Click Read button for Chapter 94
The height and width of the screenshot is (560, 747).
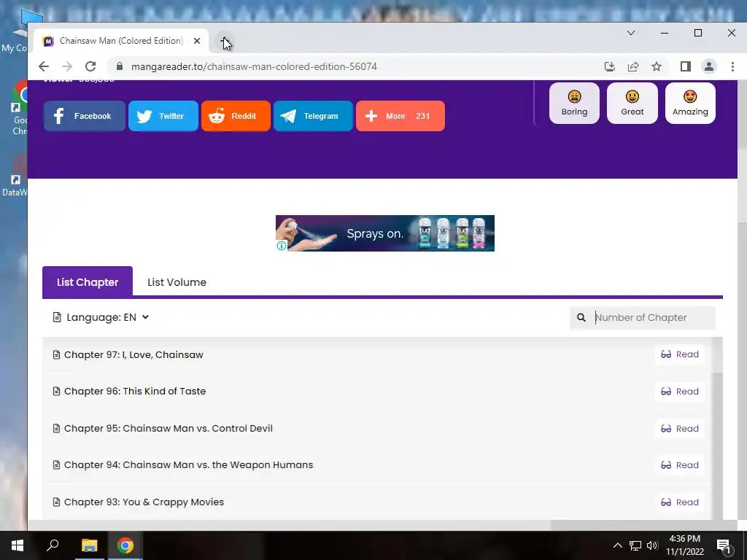680,465
